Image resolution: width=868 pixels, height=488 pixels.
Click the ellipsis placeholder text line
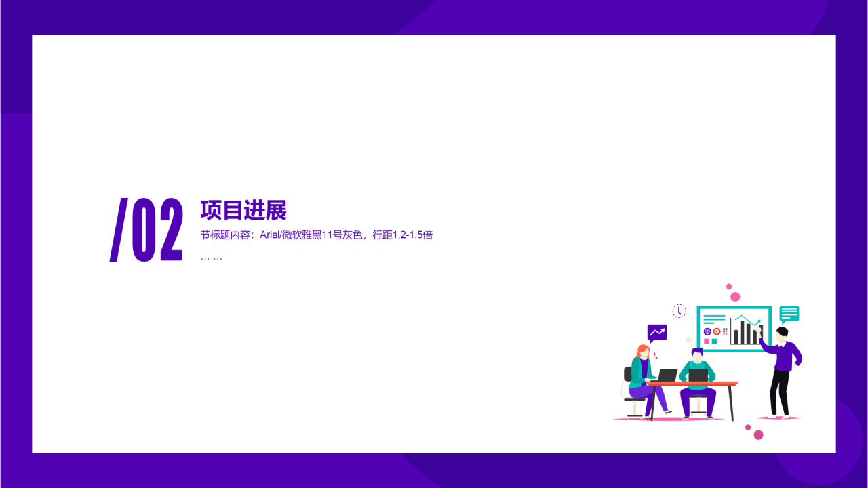click(x=212, y=258)
